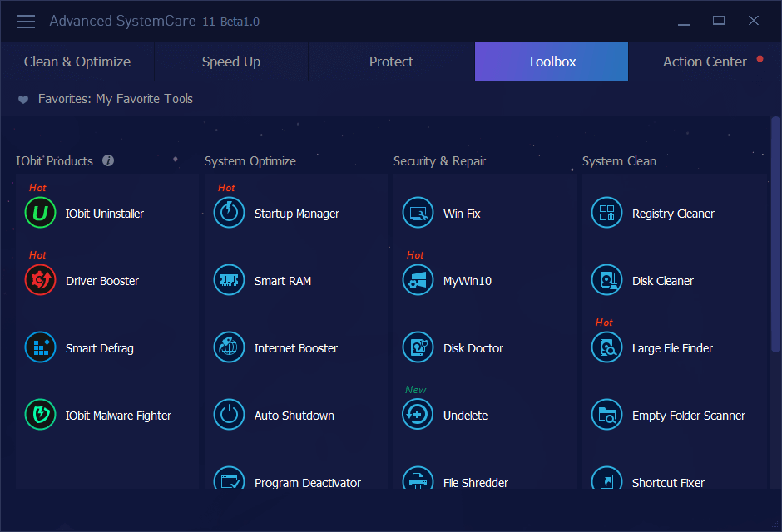Click the Internet Booster label
Image resolution: width=782 pixels, height=532 pixels.
pos(295,348)
